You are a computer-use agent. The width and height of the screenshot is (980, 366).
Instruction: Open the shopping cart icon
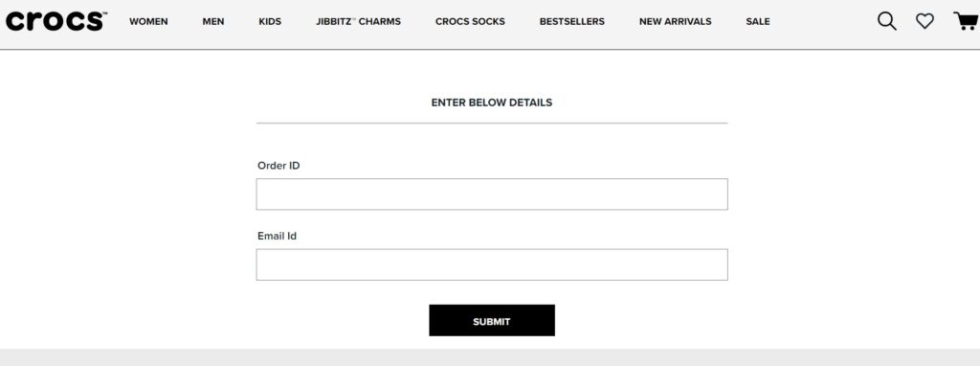pyautogui.click(x=967, y=21)
